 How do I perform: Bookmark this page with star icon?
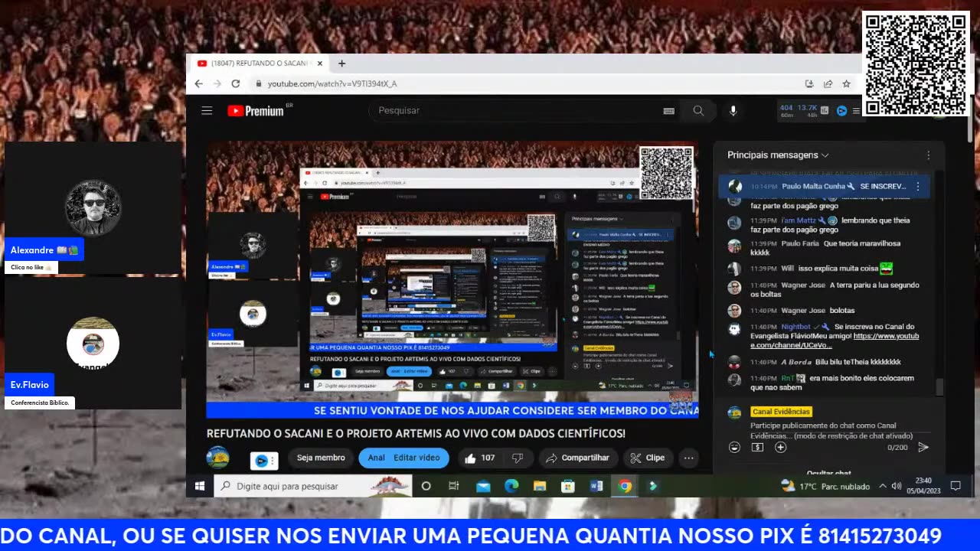[x=846, y=83]
